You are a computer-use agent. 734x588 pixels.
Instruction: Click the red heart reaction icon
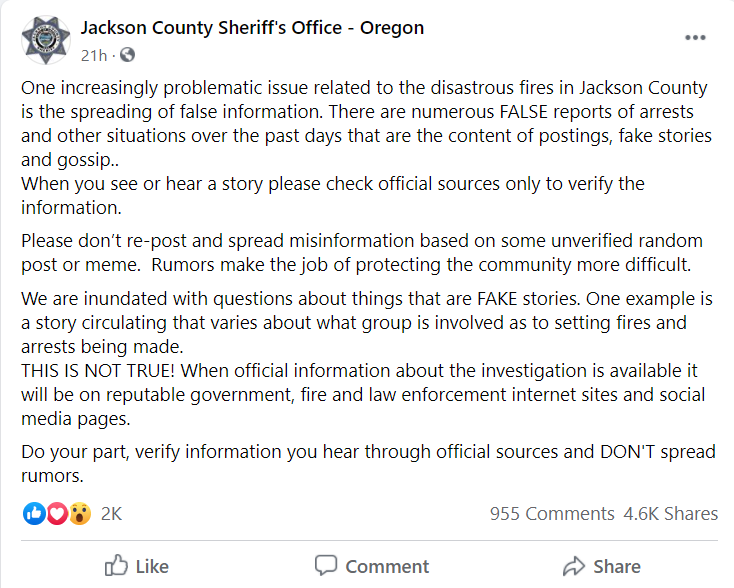pos(57,514)
